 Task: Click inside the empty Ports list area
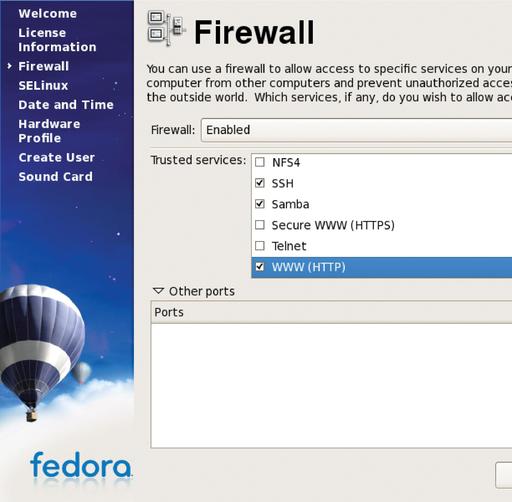331,385
